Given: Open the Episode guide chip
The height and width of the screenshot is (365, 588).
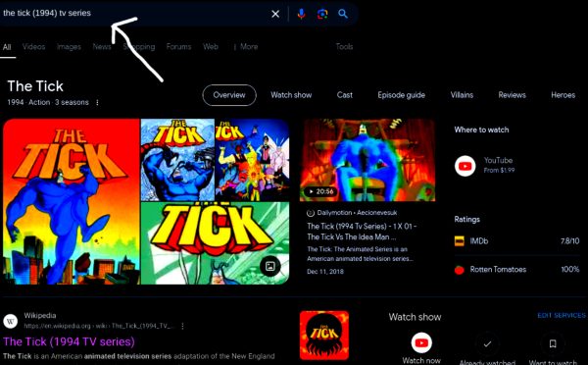Looking at the screenshot, I should 401,95.
